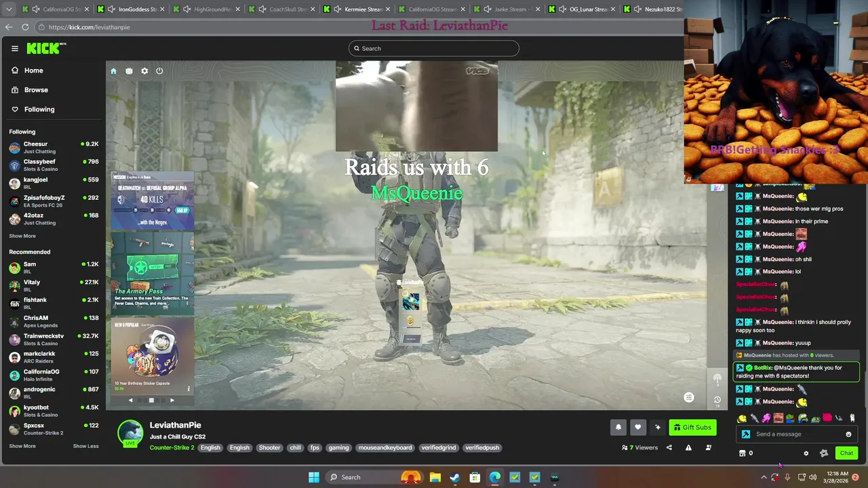Open the emoji picker in chat input

tap(848, 434)
